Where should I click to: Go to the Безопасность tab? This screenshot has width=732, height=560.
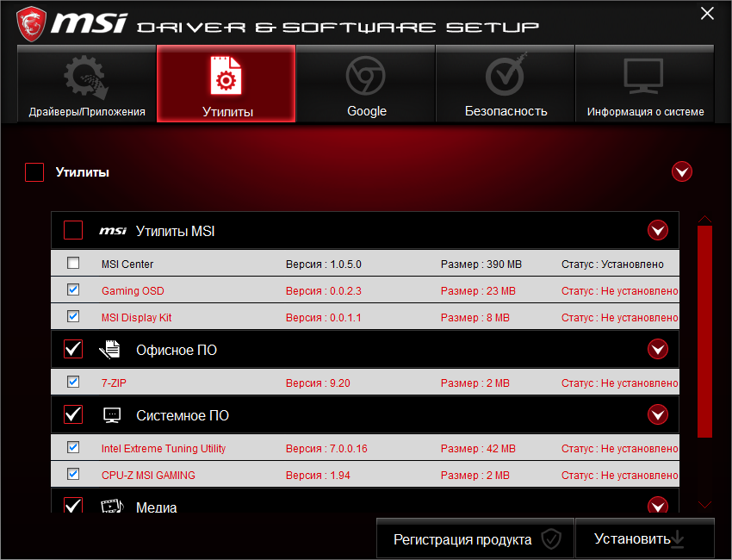click(x=506, y=84)
